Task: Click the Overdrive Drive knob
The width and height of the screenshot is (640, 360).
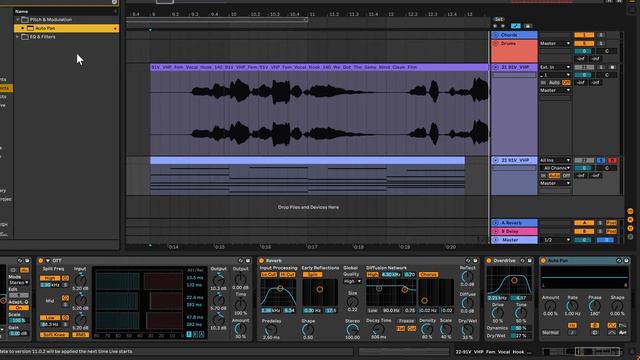Action: point(498,313)
